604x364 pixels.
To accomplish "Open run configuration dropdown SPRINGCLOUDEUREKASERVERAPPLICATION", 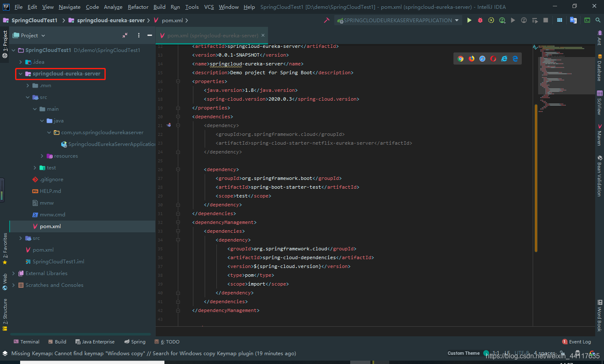I will coord(398,20).
